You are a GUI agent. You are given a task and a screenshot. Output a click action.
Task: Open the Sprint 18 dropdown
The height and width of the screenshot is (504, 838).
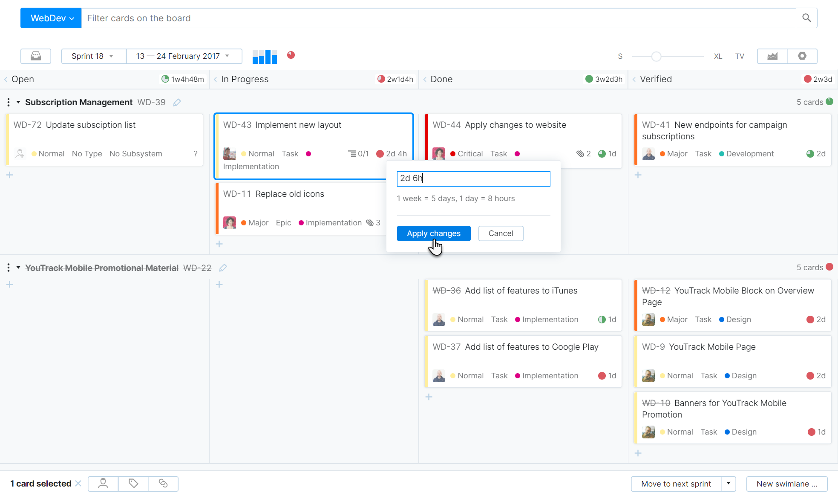pyautogui.click(x=93, y=56)
